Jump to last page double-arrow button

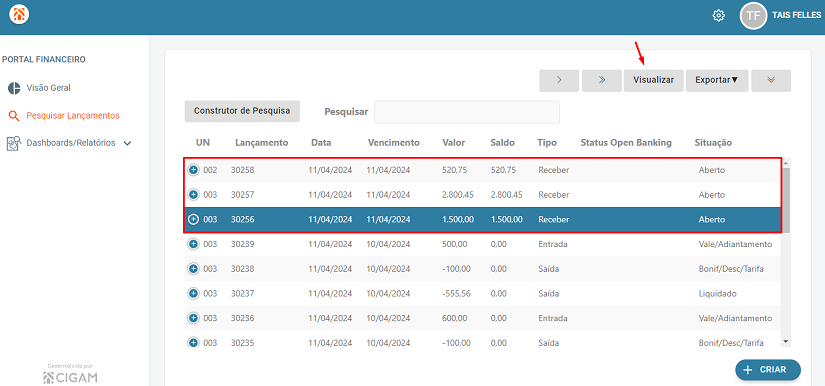click(x=601, y=80)
